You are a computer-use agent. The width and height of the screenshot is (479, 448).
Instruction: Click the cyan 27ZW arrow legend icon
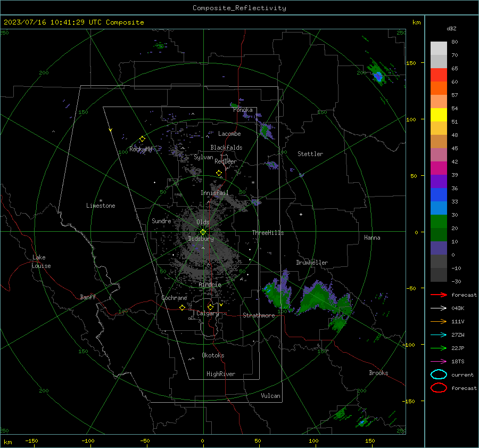[439, 335]
